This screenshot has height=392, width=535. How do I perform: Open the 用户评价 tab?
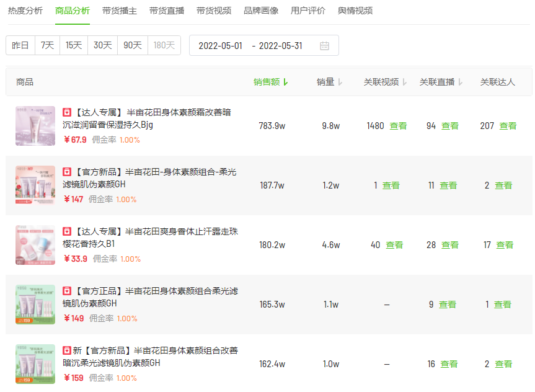point(307,11)
